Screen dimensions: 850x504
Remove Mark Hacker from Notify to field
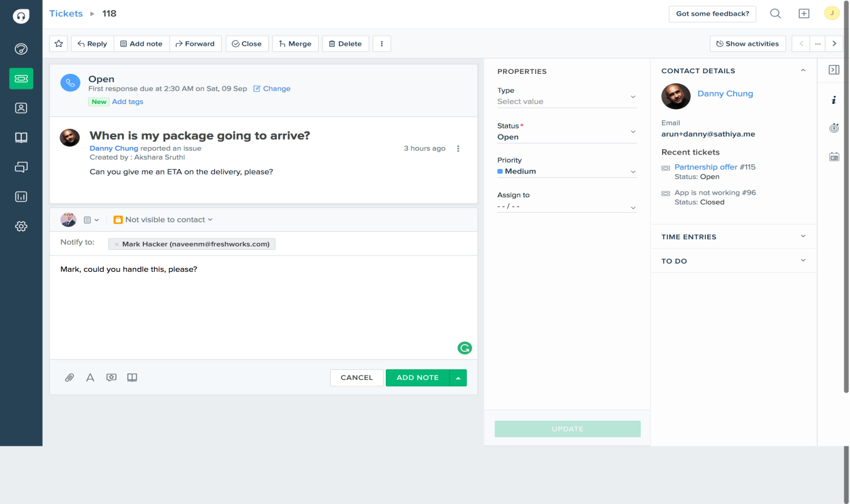click(117, 244)
